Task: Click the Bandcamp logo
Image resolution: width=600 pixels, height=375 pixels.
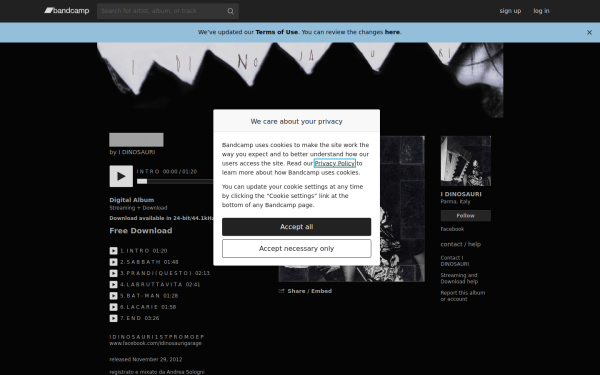Action: pyautogui.click(x=67, y=11)
